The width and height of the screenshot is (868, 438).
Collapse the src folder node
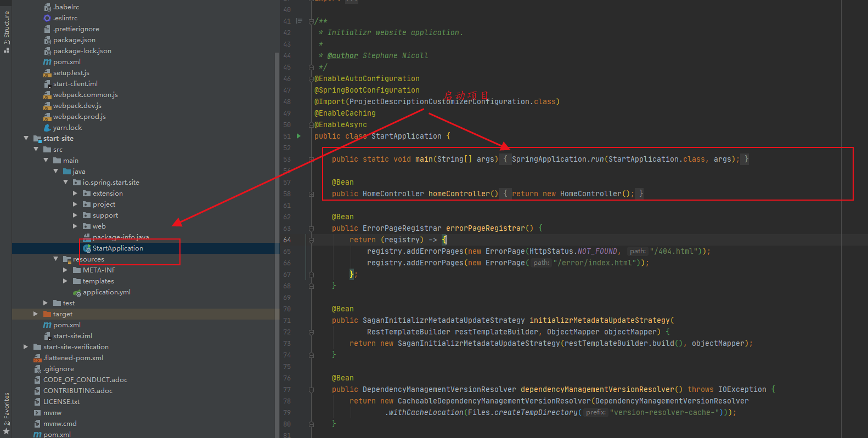(x=36, y=149)
